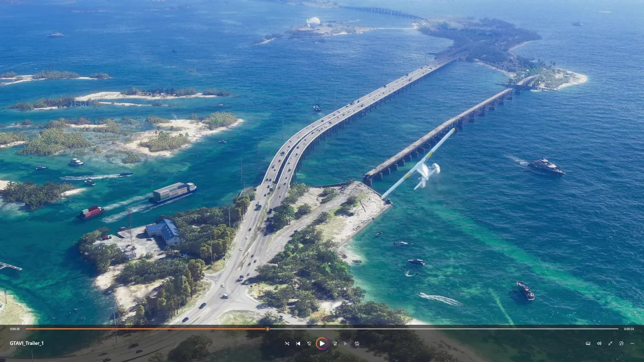Go to previous track
Viewport: 644px width, 362px height.
298,343
